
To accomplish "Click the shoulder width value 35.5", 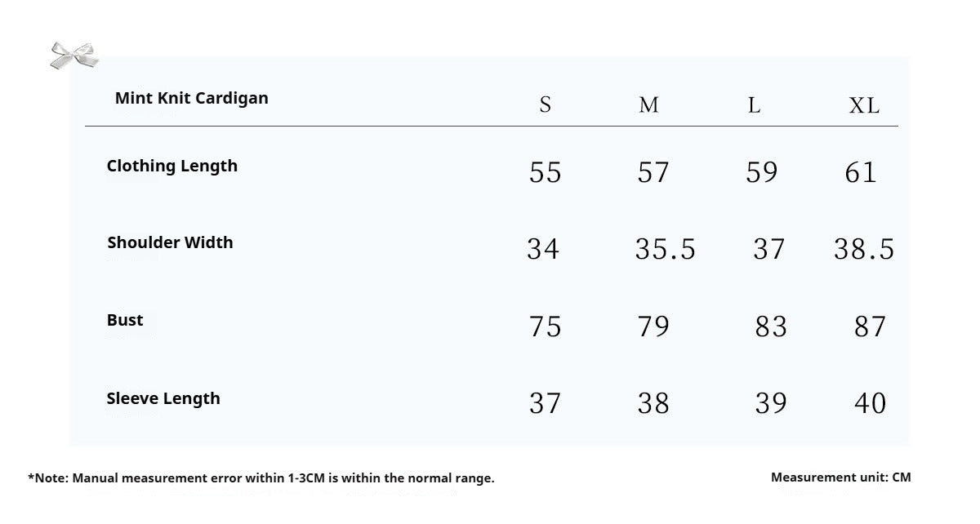I will 666,249.
